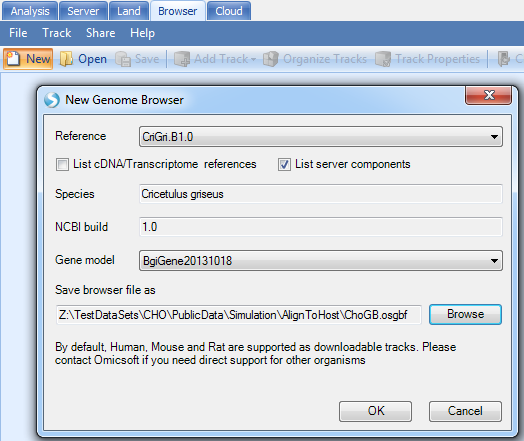524x441 pixels.
Task: Switch to the Cloud tab
Action: [229, 11]
